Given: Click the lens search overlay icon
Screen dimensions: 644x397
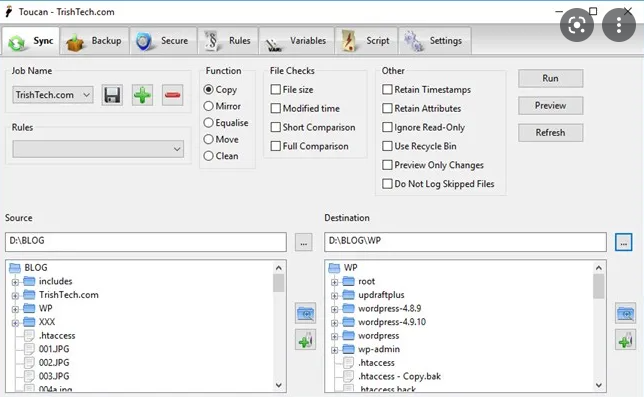Looking at the screenshot, I should click(577, 25).
